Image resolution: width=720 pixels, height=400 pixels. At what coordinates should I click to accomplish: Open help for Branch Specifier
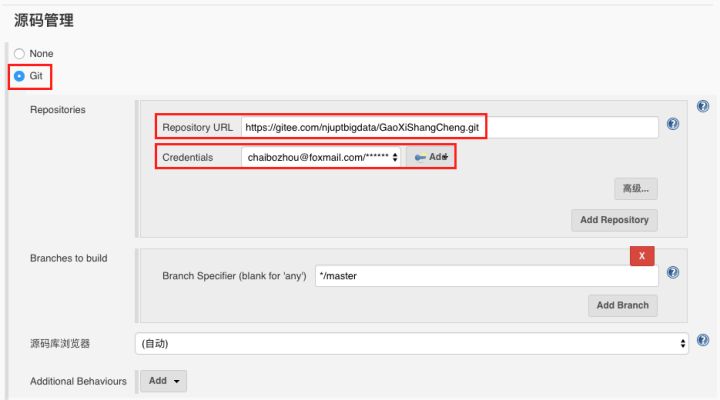click(x=673, y=272)
